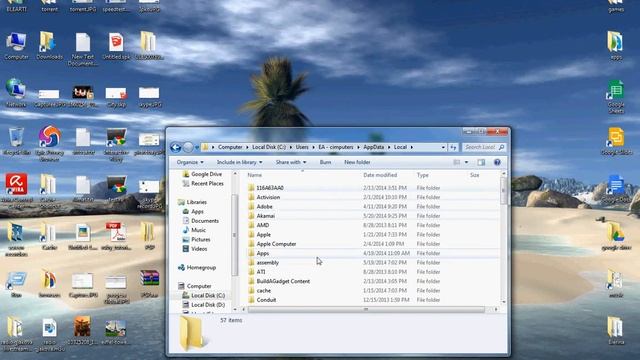The width and height of the screenshot is (640, 360).
Task: Go back using the Explorer back arrow
Action: pyautogui.click(x=176, y=147)
